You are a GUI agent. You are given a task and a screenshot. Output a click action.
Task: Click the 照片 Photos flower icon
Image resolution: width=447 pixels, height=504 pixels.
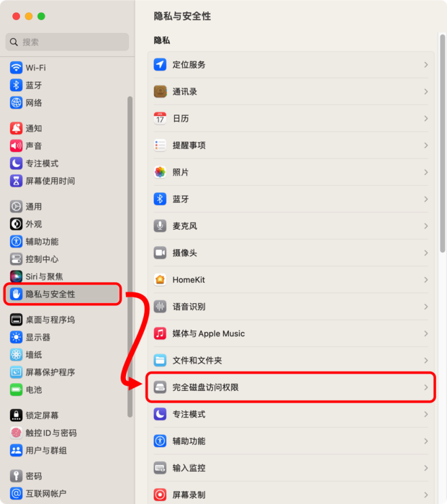pos(160,172)
